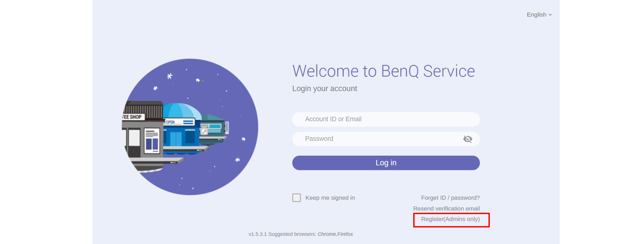
Task: Click the Log in button
Action: (386, 163)
